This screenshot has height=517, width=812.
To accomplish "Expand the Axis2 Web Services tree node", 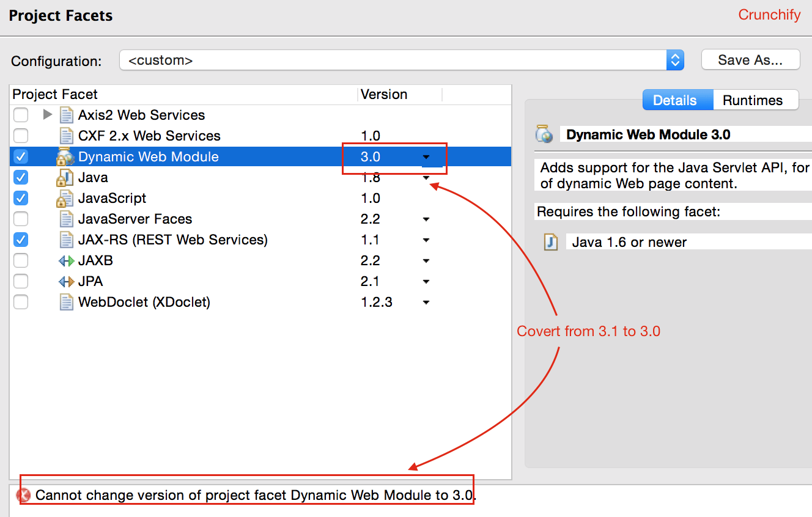I will [x=47, y=115].
